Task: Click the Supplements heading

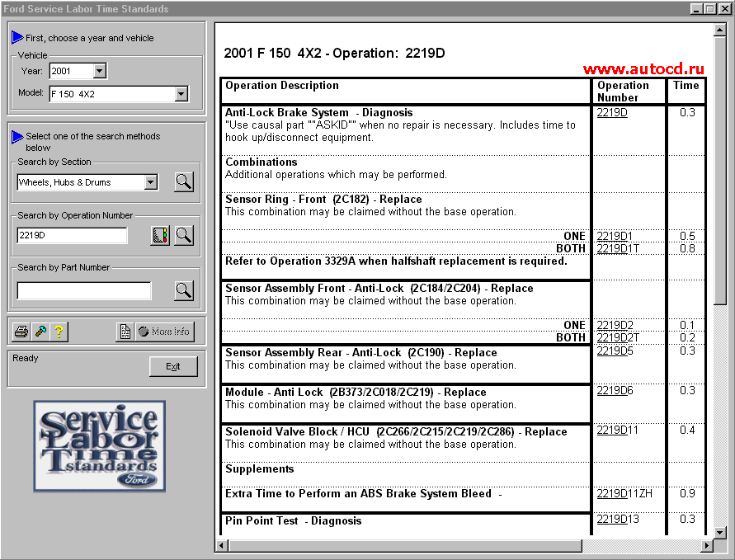Action: tap(260, 468)
